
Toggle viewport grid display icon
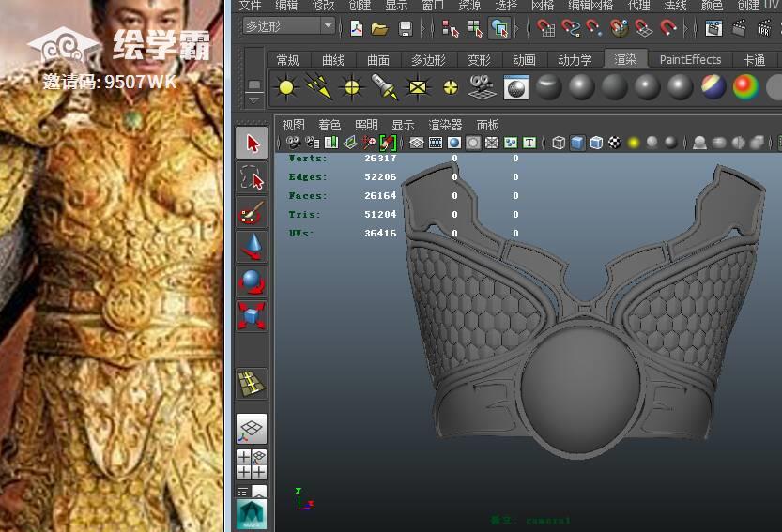(x=417, y=144)
